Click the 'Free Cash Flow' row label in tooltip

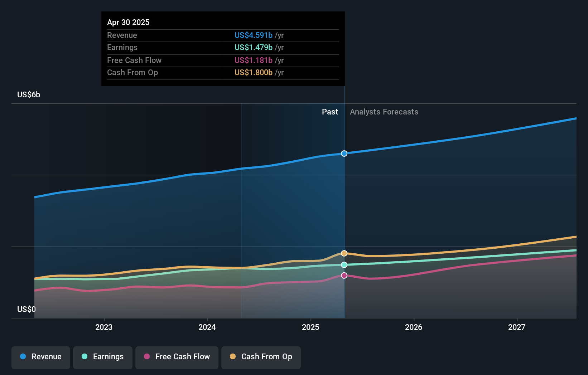coord(134,60)
